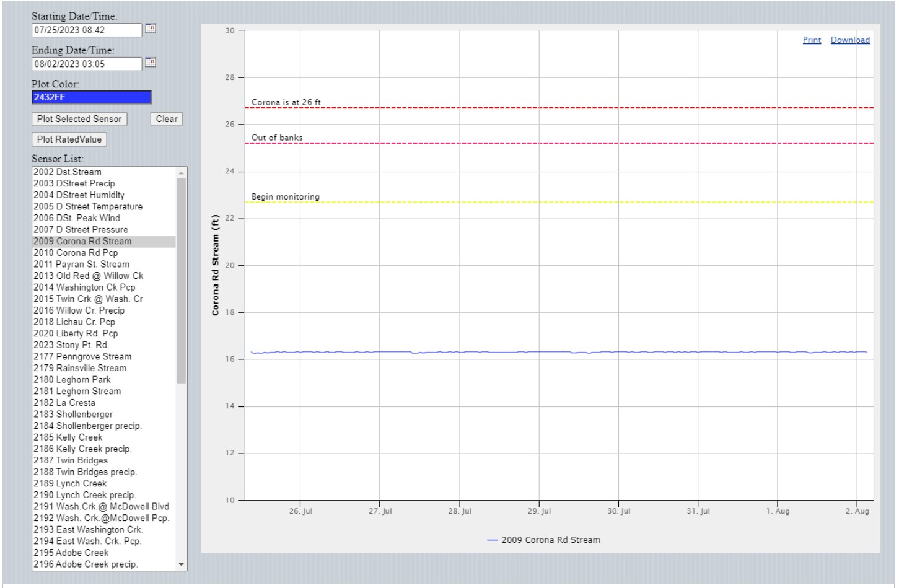Click the Ending Date/Time input field
This screenshot has height=588, width=899.
point(87,64)
